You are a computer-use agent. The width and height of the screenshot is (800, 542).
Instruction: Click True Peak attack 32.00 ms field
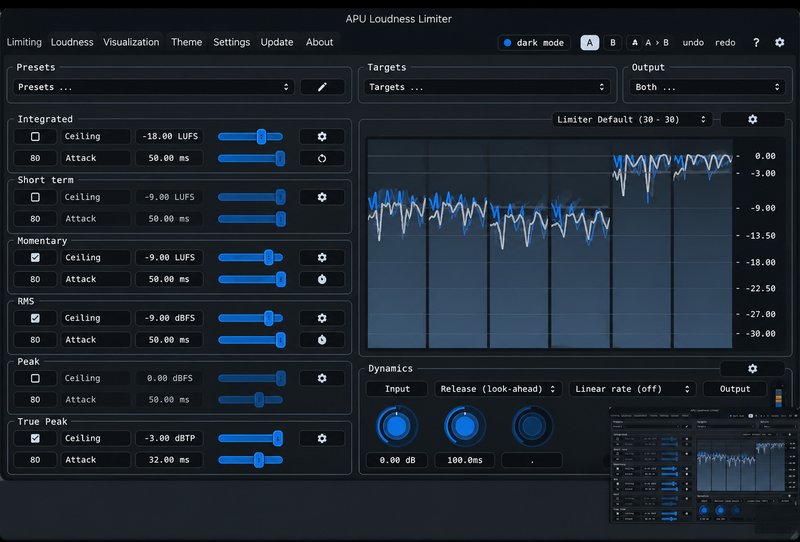coord(169,460)
